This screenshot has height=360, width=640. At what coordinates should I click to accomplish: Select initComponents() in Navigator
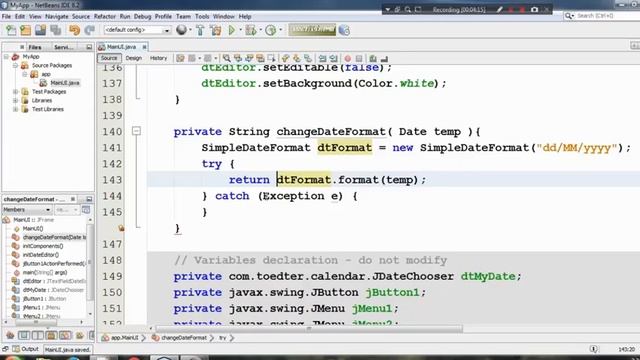pyautogui.click(x=43, y=246)
